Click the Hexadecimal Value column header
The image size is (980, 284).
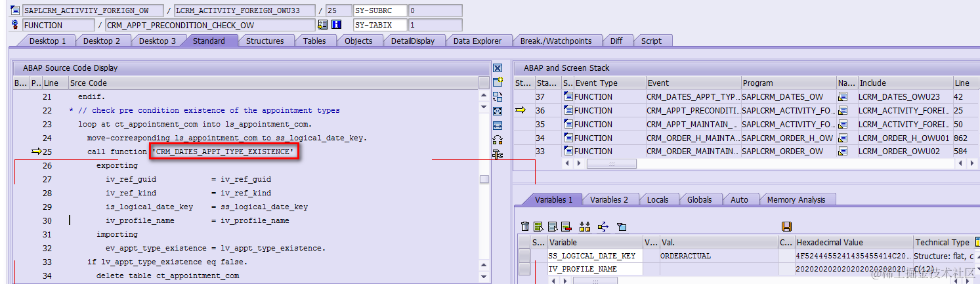(853, 242)
